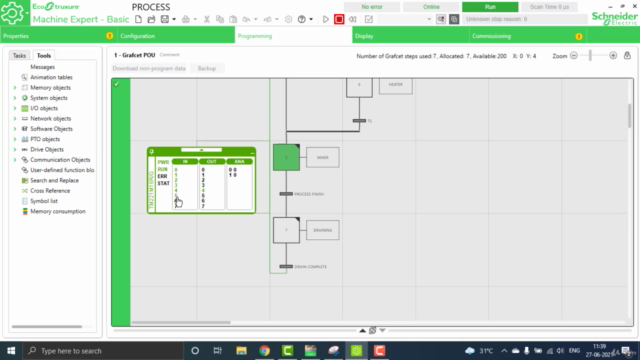
Task: Click the print icon
Action: pyautogui.click(x=186, y=19)
